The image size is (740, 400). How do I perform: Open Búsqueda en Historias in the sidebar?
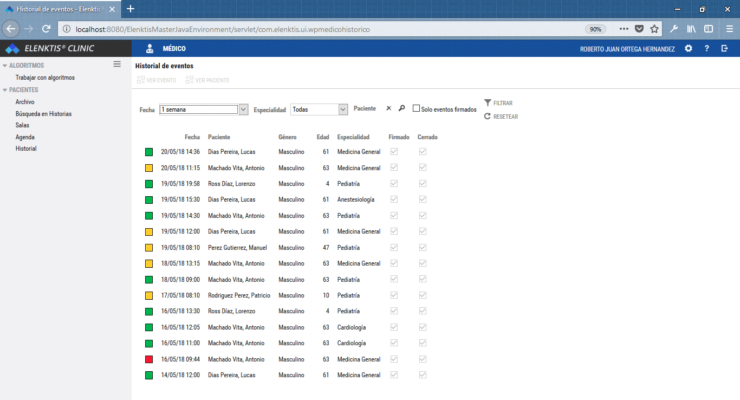click(x=43, y=113)
